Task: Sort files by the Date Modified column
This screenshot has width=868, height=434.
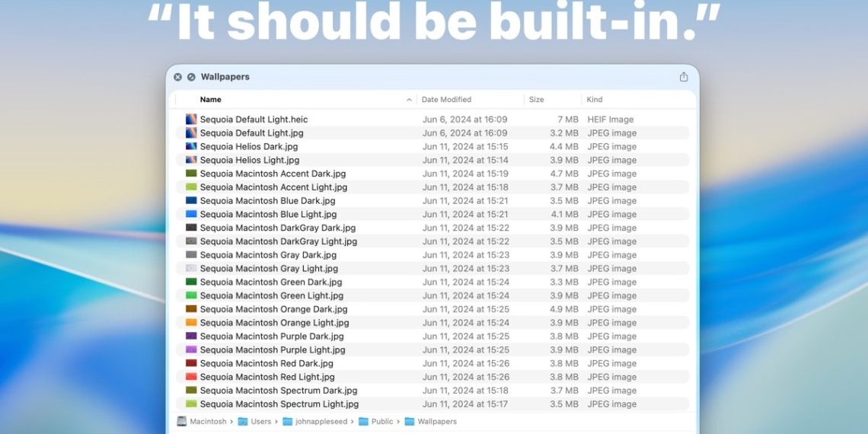Action: (x=446, y=100)
